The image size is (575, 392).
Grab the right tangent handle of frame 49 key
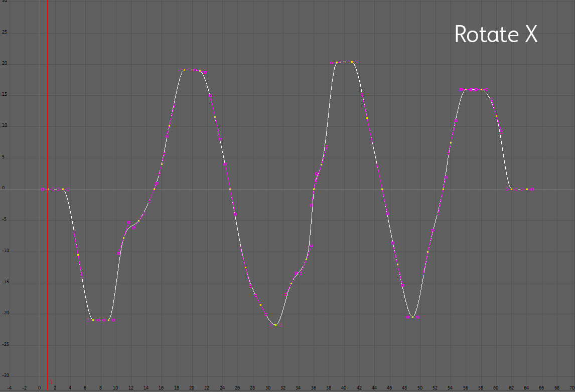[417, 317]
